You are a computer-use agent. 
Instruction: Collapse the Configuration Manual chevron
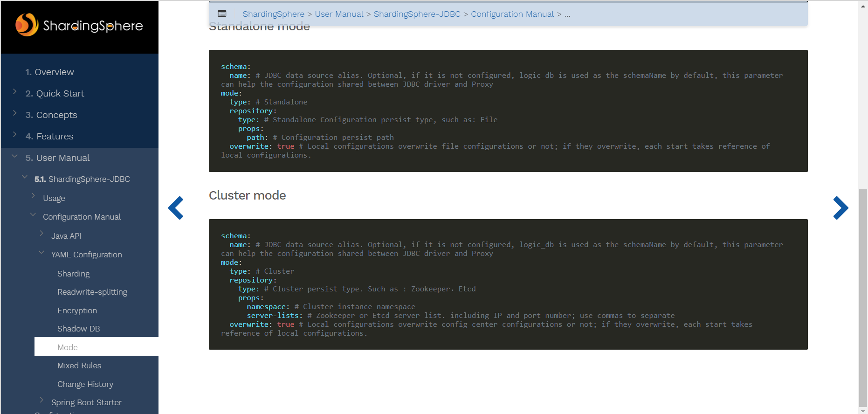(x=33, y=214)
